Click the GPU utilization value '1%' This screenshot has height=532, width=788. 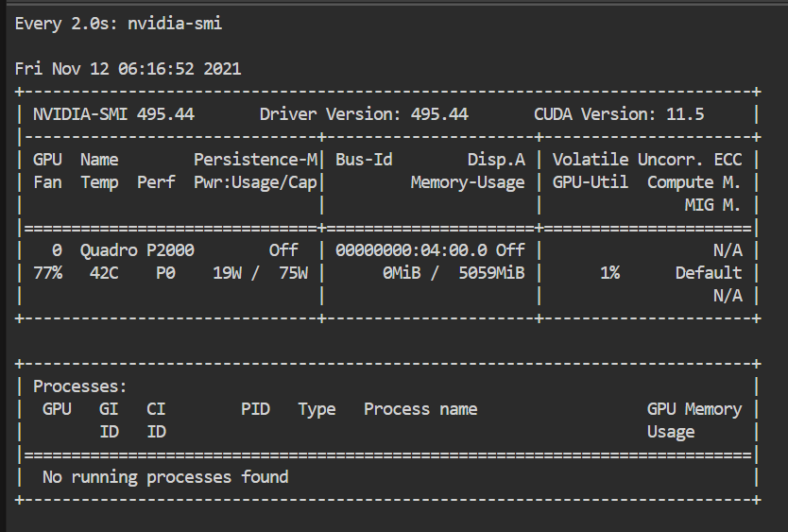(x=609, y=272)
